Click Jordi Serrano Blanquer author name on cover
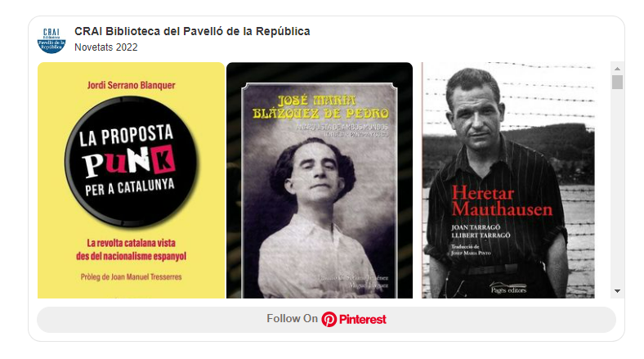Screen dimensions: 644x359 pyautogui.click(x=131, y=85)
